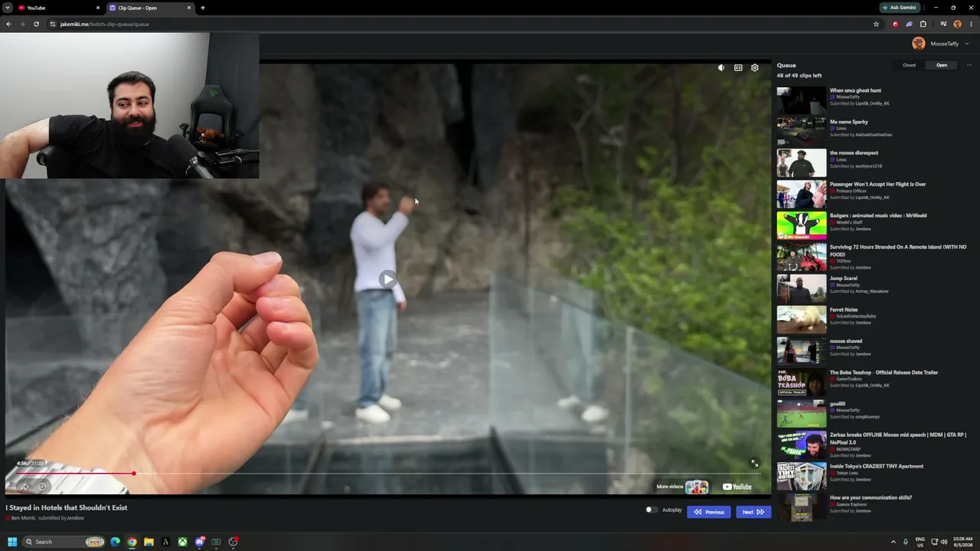
Task: Set the queue to Open
Action: [942, 65]
